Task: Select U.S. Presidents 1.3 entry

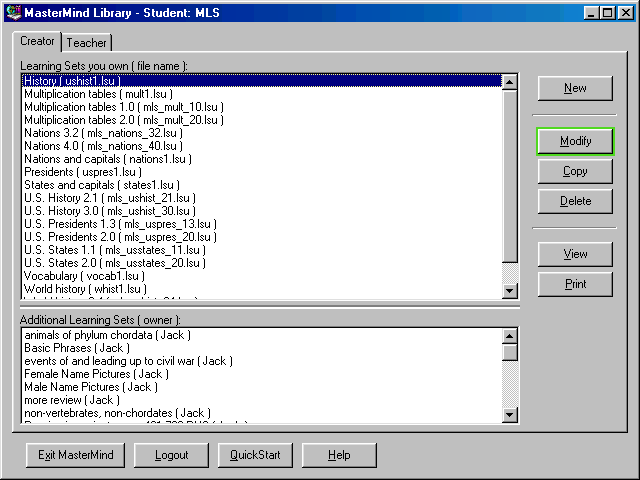Action: 262,224
